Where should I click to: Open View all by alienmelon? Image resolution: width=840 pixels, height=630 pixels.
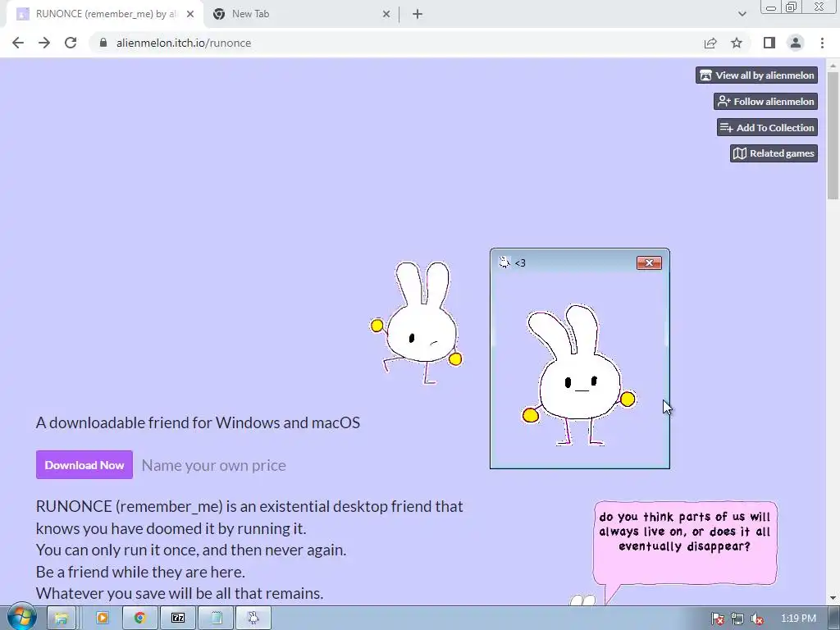click(756, 75)
